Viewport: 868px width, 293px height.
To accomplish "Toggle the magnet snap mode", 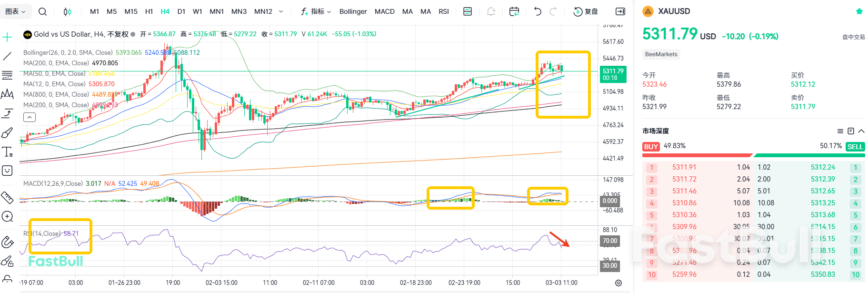I will [x=7, y=242].
